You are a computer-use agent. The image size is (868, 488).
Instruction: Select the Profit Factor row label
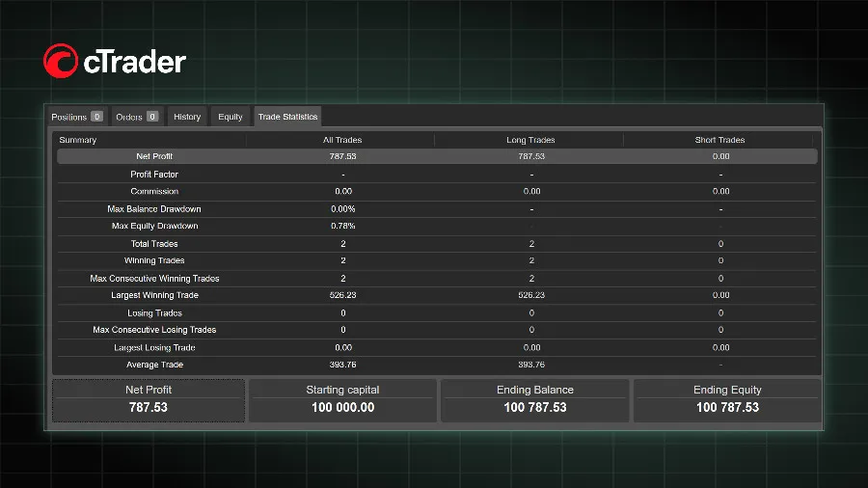[x=154, y=175]
